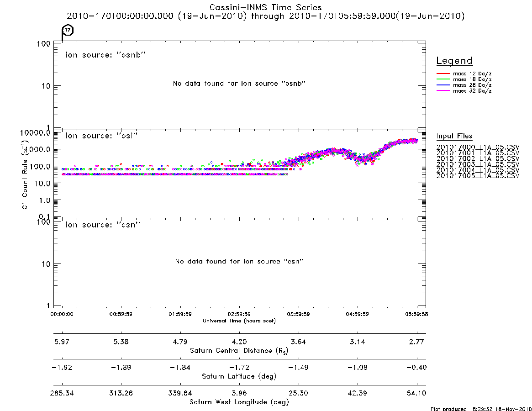The width and height of the screenshot is (532, 411).
Task: Click the 4.20 central distance value
Action: coord(239,342)
